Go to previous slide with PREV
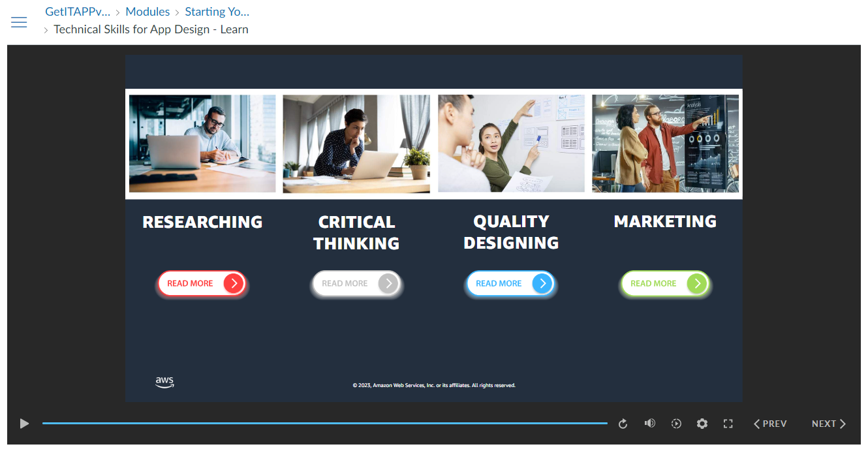The image size is (868, 453). pyautogui.click(x=770, y=424)
